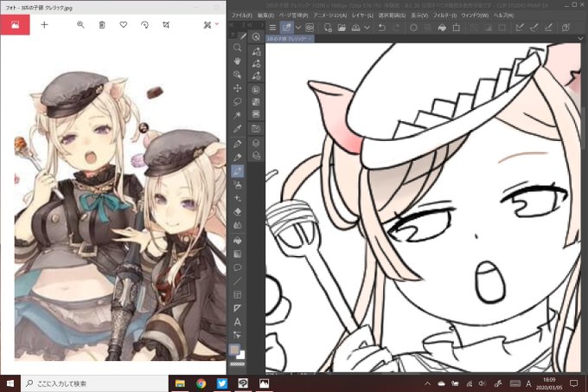Select the highlighted Brush tool
Viewport: 588px width, 392px height.
click(237, 171)
